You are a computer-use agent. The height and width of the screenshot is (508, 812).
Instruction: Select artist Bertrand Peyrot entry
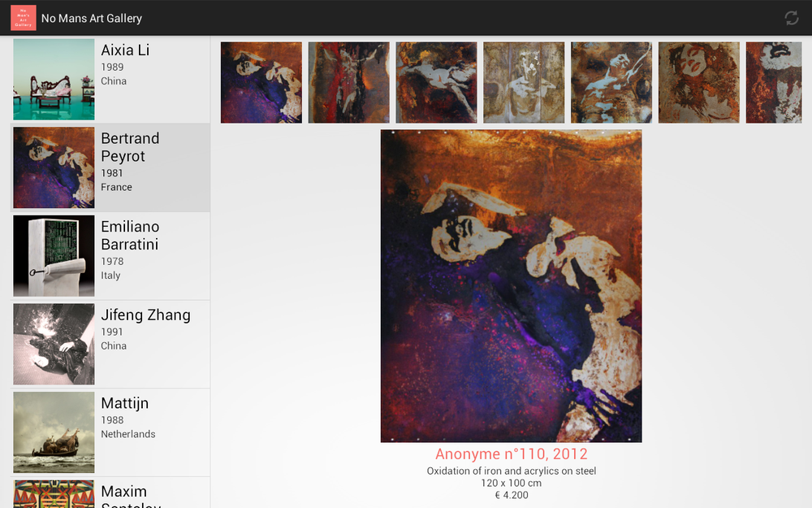coord(110,167)
